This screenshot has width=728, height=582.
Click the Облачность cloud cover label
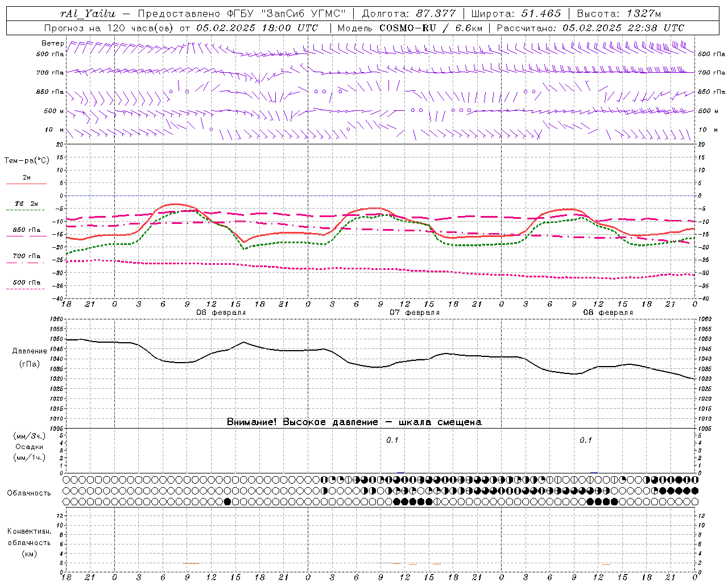click(x=29, y=493)
